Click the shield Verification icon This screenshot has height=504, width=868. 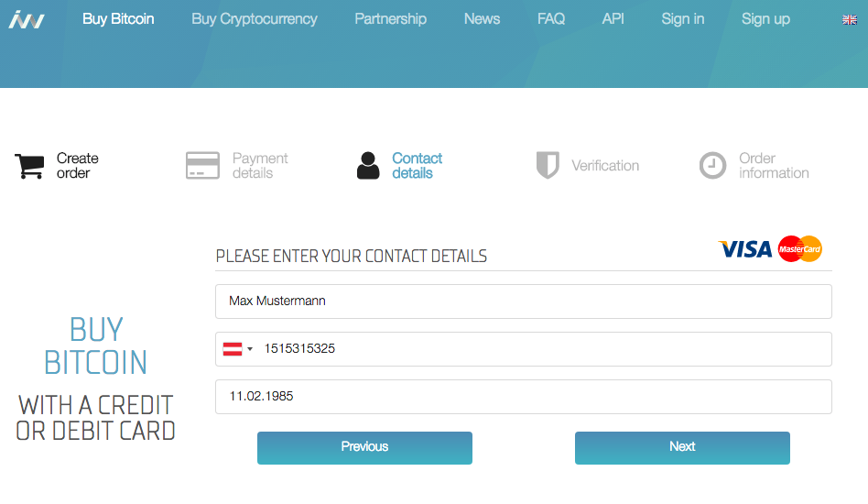[548, 165]
